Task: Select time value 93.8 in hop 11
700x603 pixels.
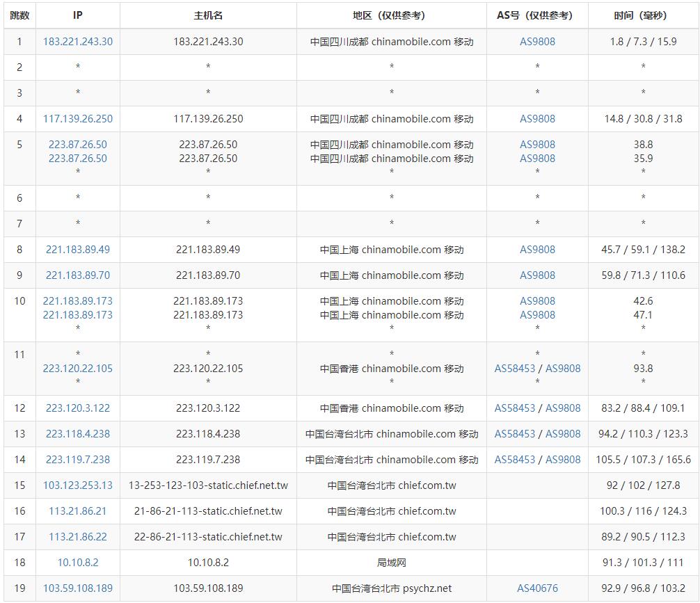Action: [644, 369]
